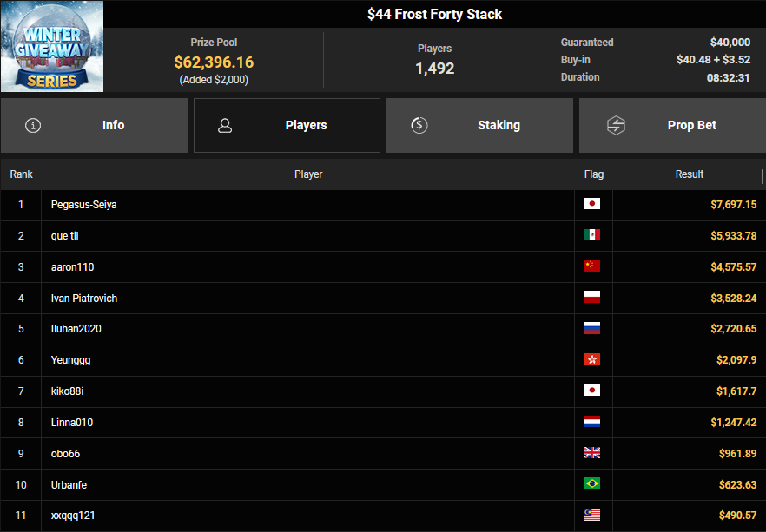Select player Ivan Piatrovich
The width and height of the screenshot is (766, 532).
[x=84, y=298]
